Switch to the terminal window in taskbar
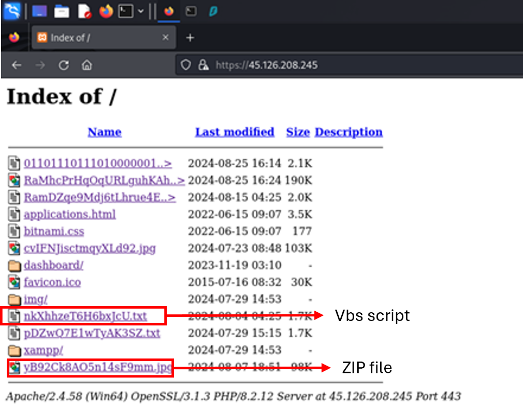Image resolution: width=523 pixels, height=420 pixels. point(191,11)
